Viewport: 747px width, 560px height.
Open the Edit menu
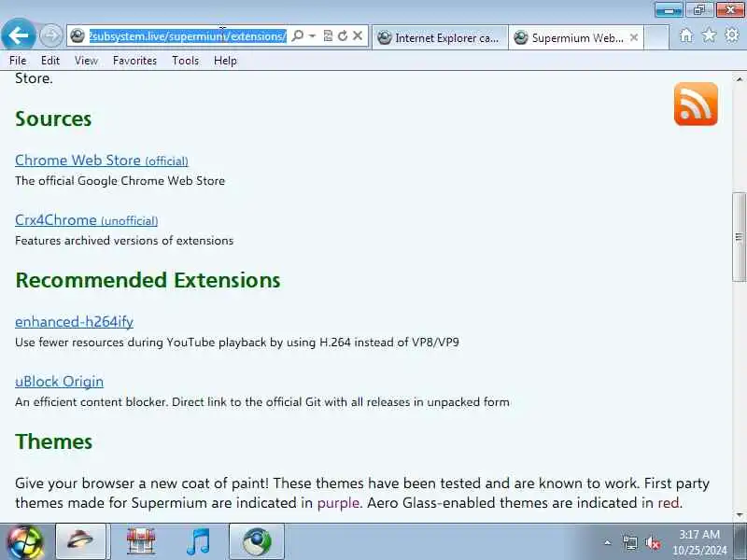coord(50,61)
